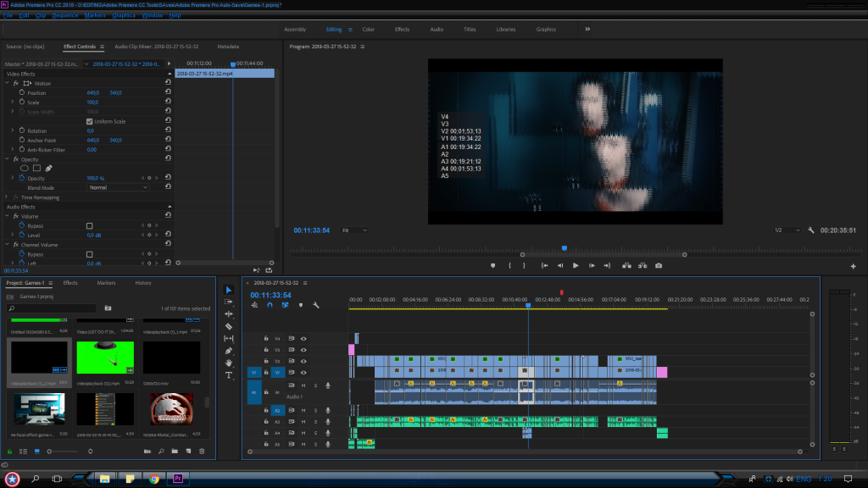Reset the Position parameter
This screenshot has width=868, height=488.
click(168, 92)
